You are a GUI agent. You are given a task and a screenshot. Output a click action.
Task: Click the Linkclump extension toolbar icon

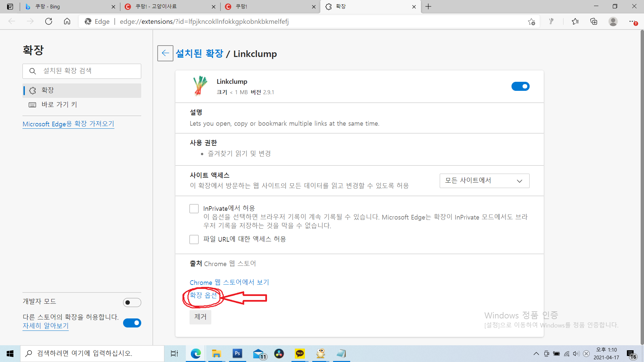[x=551, y=21]
